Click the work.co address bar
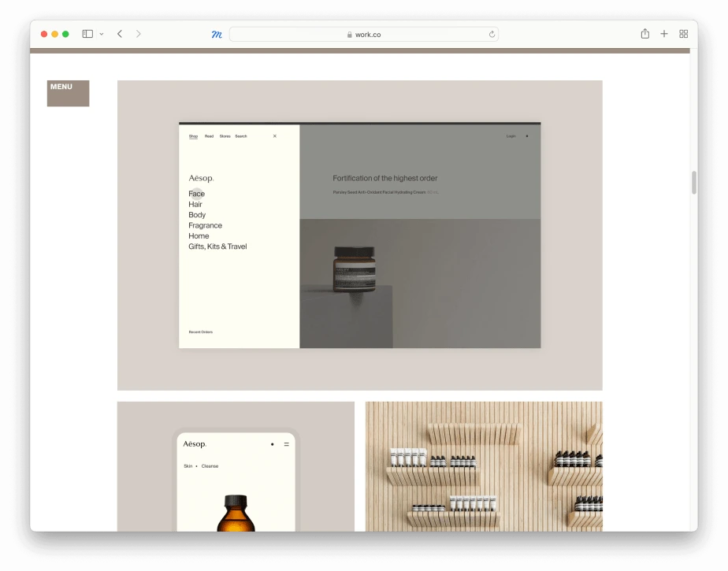This screenshot has width=728, height=571. pos(364,35)
